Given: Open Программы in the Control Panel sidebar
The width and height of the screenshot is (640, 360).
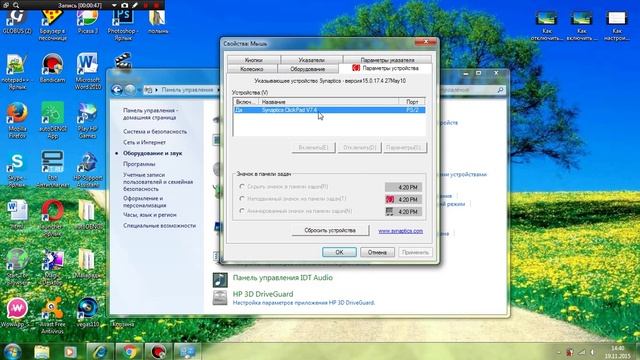Looking at the screenshot, I should click(139, 164).
